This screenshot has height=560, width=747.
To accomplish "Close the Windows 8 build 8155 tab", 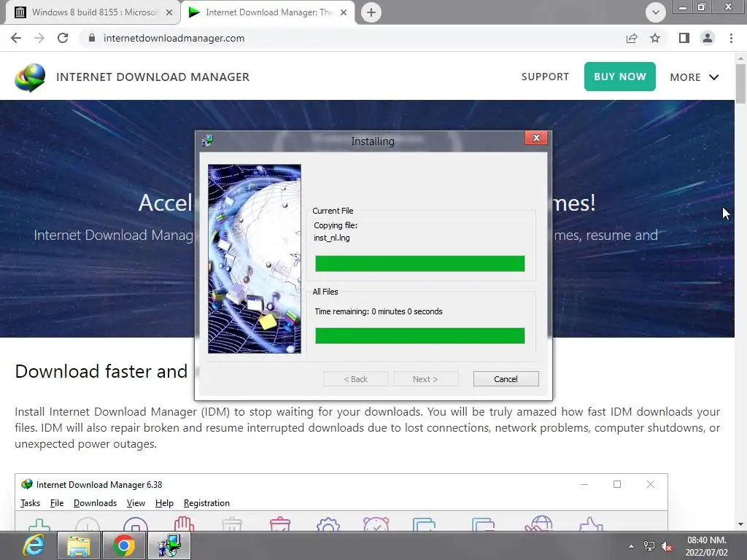I will pyautogui.click(x=169, y=12).
